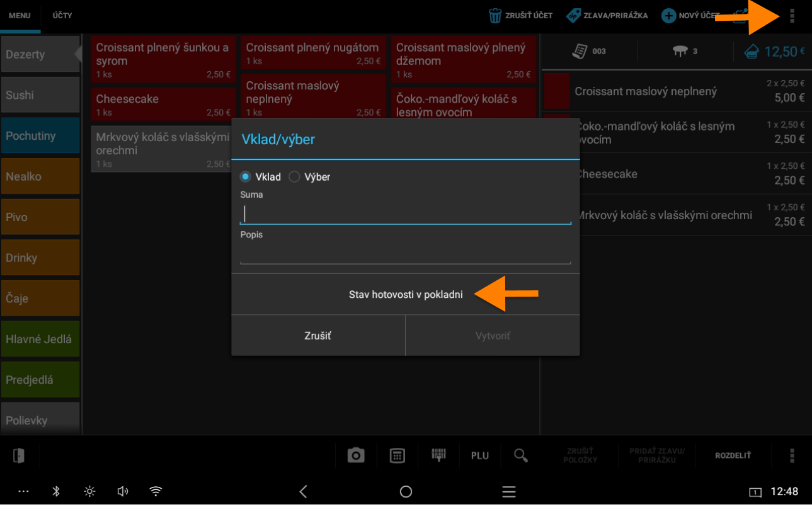This screenshot has height=507, width=812.
Task: Expand system bar three-dots menu bottom-left
Action: point(24,491)
